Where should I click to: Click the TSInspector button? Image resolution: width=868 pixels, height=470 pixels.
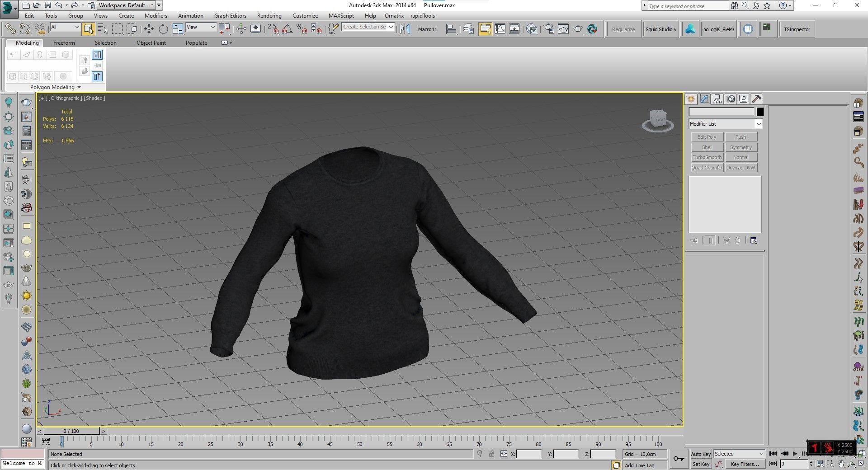[797, 29]
